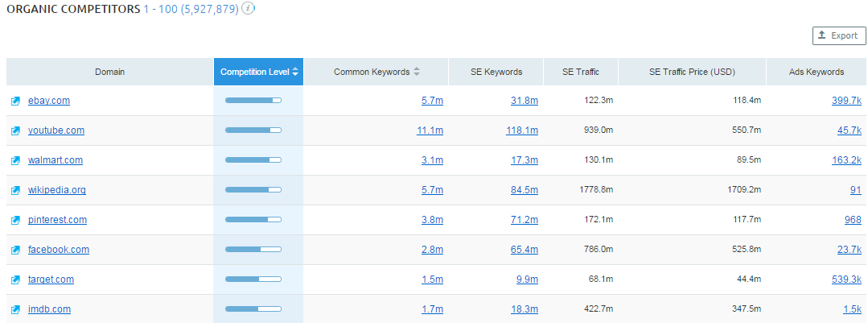Select SE traffic value 1778.8m
868x323 pixels.
(x=595, y=190)
